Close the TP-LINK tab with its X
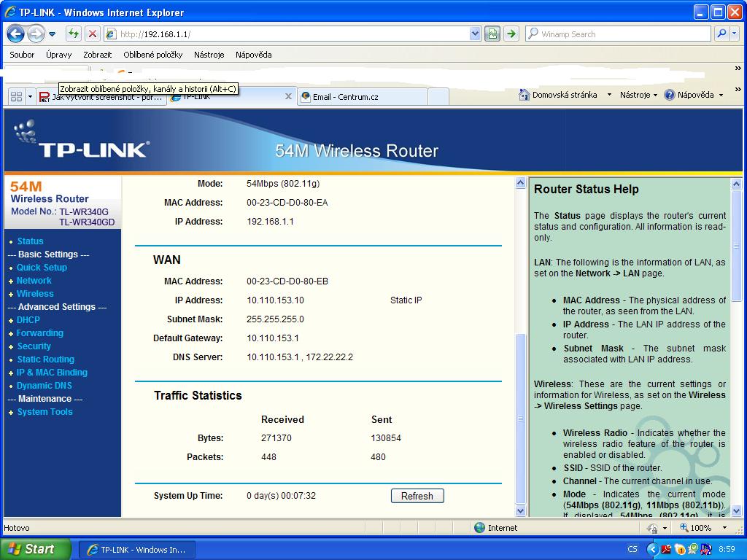 click(x=288, y=96)
